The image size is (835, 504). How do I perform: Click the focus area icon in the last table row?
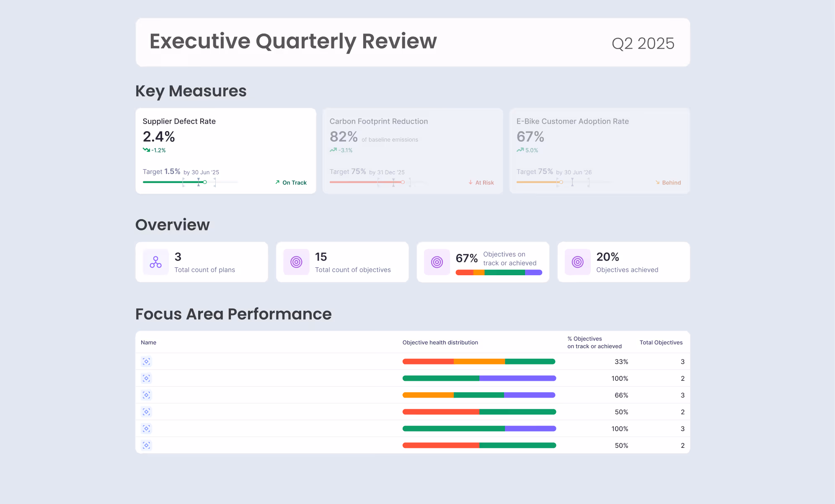[146, 445]
